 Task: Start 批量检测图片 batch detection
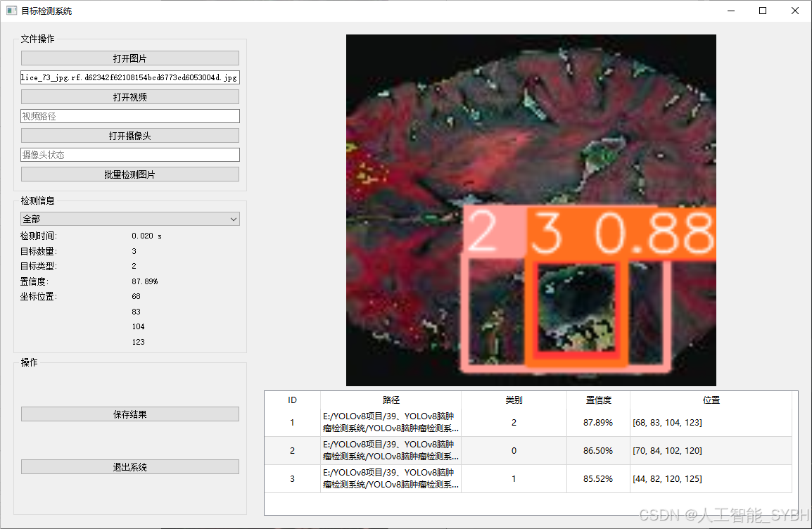(x=130, y=174)
